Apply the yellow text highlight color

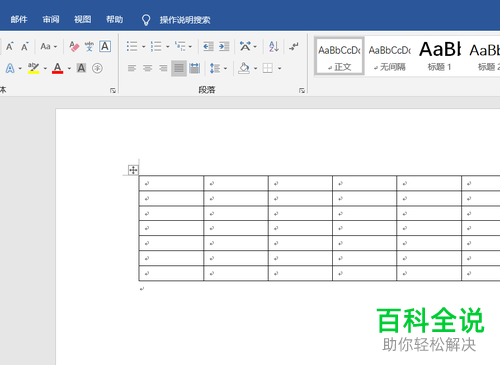(33, 68)
